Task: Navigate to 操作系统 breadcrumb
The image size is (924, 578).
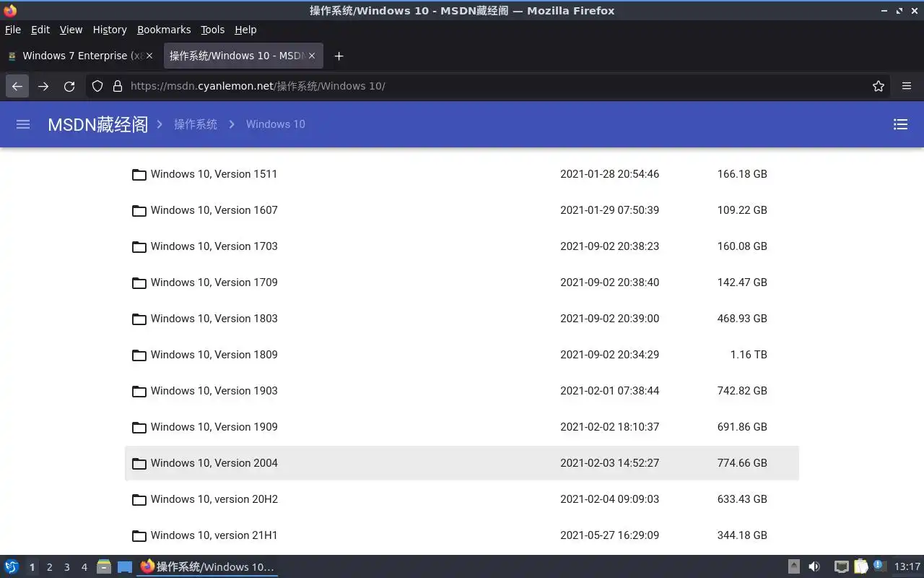Action: [x=196, y=124]
